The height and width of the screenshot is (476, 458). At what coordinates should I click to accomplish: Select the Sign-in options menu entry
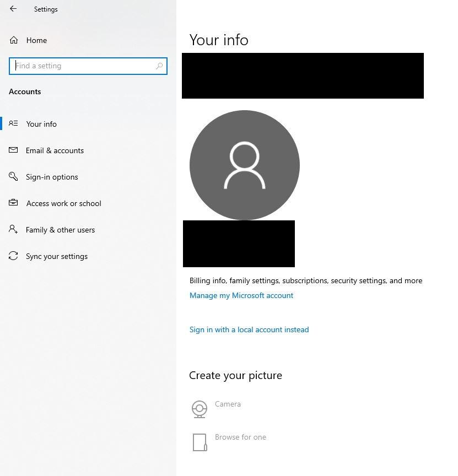[x=51, y=176]
